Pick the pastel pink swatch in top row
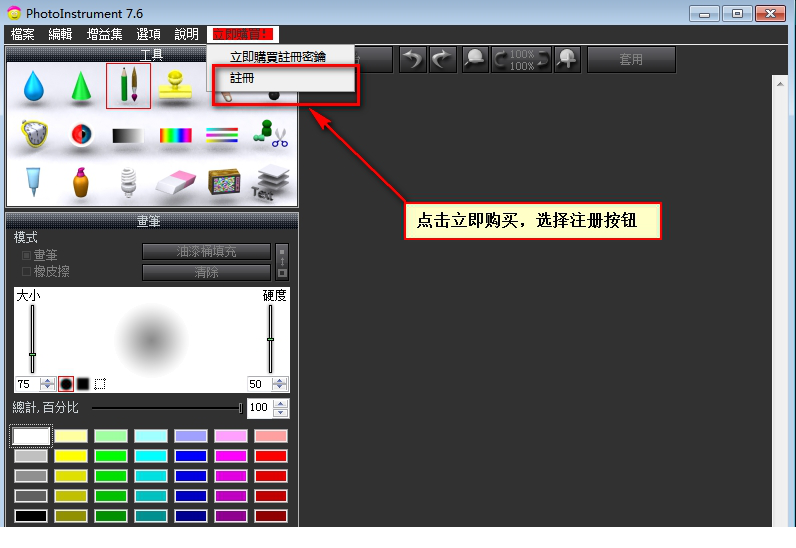 tap(231, 436)
